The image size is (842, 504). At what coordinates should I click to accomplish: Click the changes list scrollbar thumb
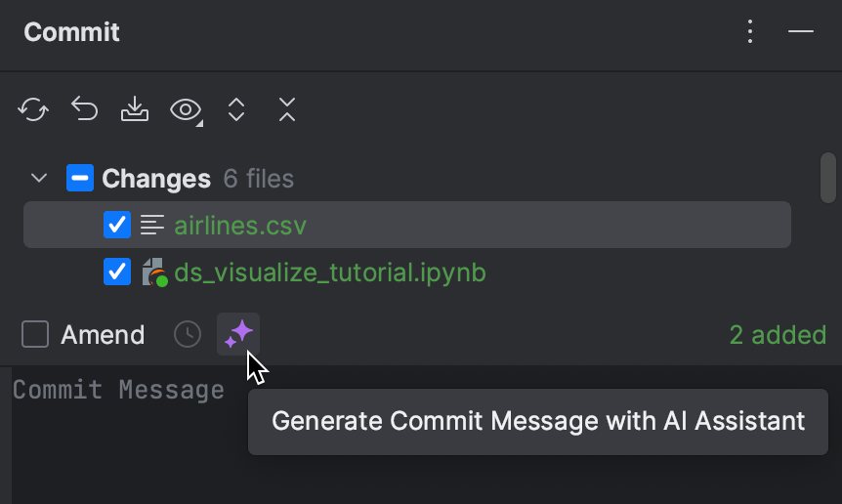point(828,178)
